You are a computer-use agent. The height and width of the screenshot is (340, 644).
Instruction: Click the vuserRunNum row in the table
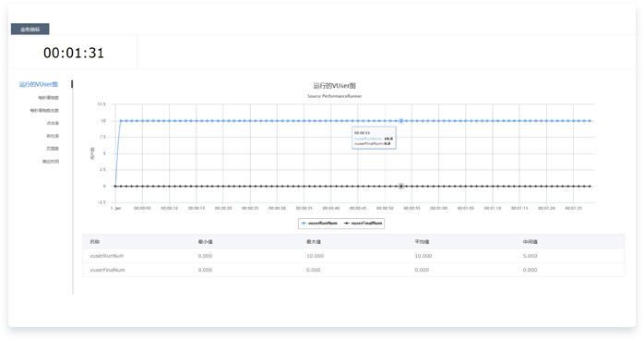tap(353, 256)
